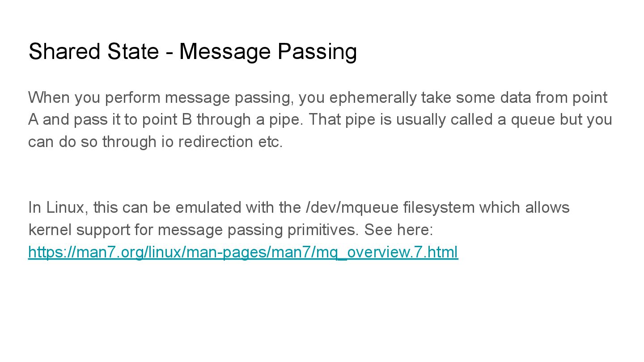Open the man7.org mq_overview link
The height and width of the screenshot is (362, 644).
click(x=243, y=253)
